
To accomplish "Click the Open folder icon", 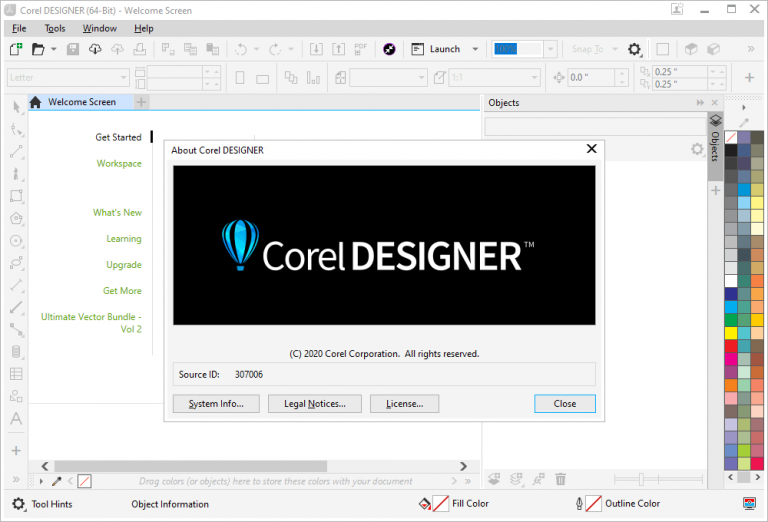I will point(38,49).
